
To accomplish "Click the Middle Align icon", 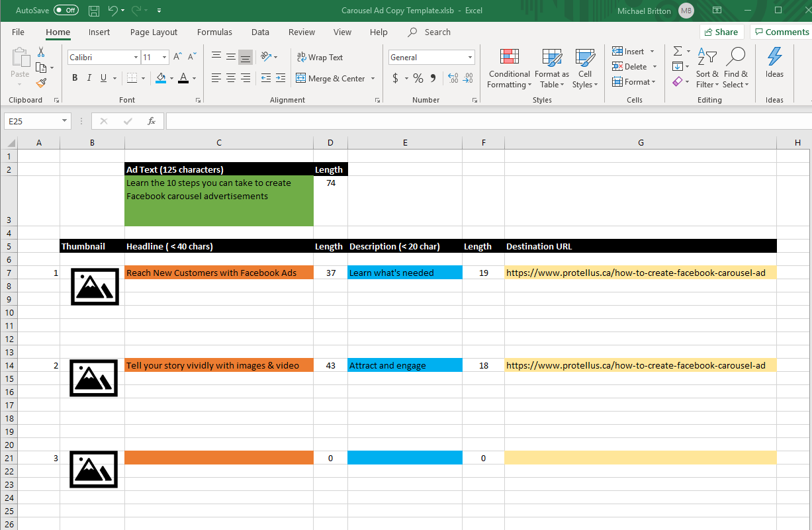I will click(231, 58).
